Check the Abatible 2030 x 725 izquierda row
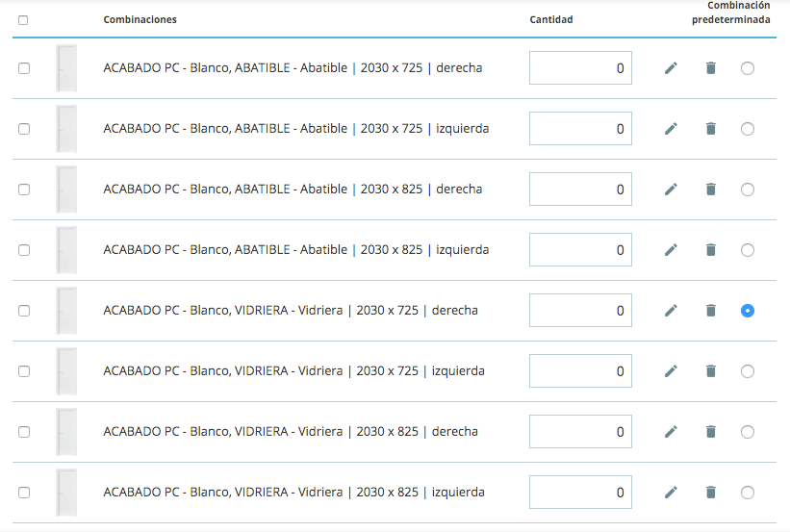 24,129
